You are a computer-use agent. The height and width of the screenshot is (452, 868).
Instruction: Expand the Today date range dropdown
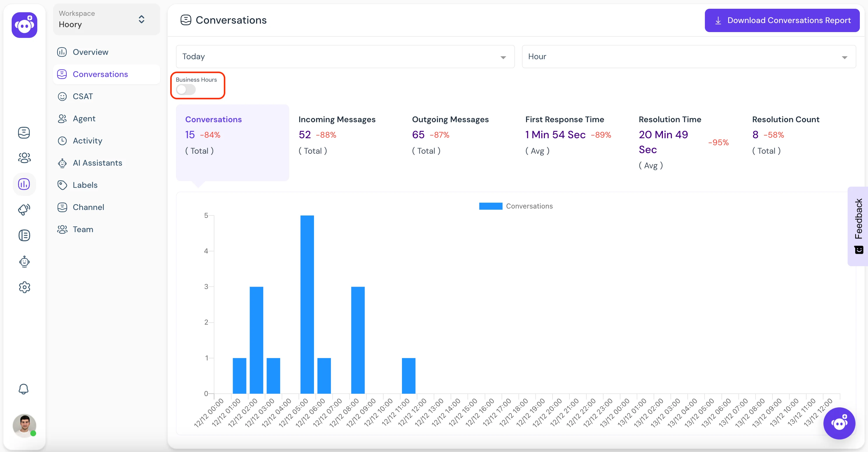coord(345,56)
